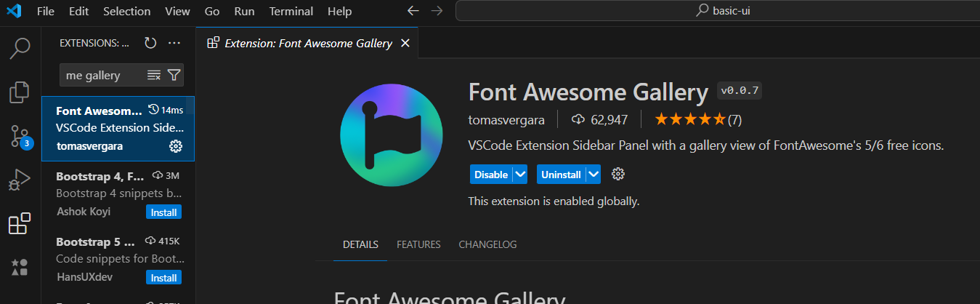The width and height of the screenshot is (980, 304).
Task: Click the VS Code logo icon
Action: coord(14,11)
